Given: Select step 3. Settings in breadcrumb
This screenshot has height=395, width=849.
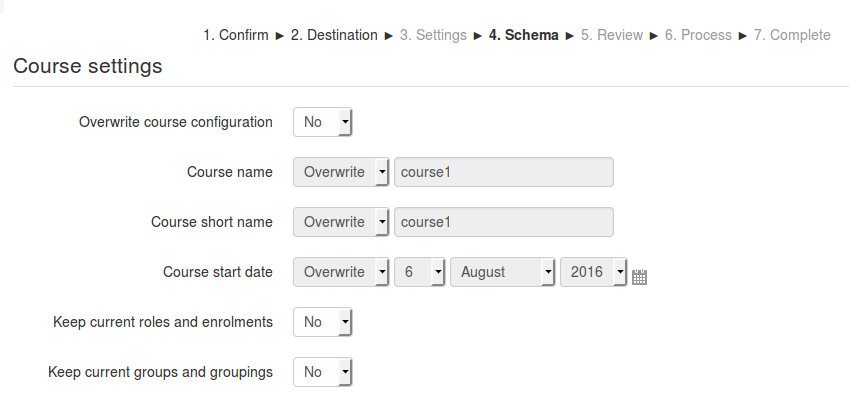Looking at the screenshot, I should point(433,35).
